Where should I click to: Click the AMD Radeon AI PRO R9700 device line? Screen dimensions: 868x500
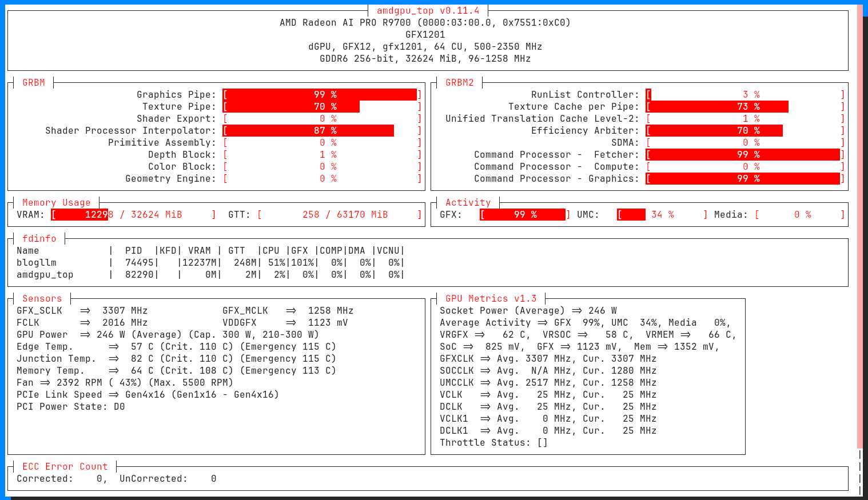pos(425,22)
